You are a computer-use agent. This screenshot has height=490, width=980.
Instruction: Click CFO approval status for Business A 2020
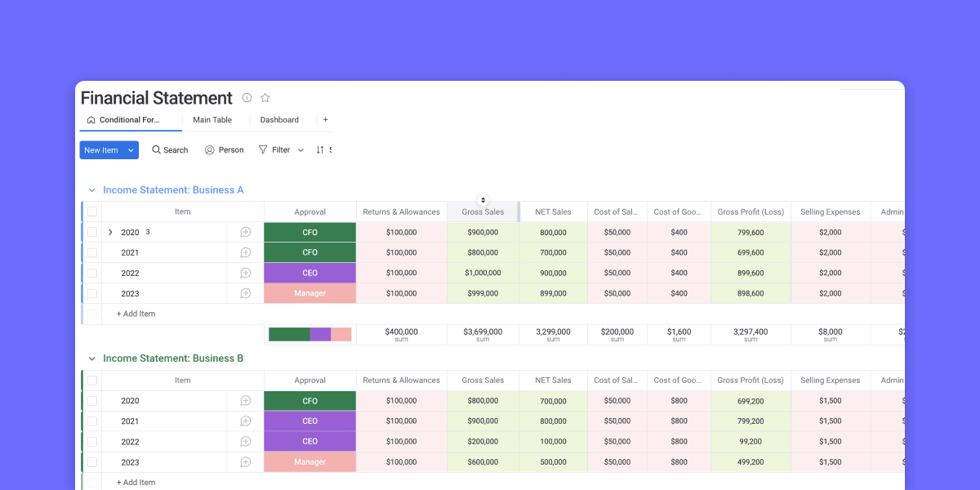pyautogui.click(x=310, y=232)
